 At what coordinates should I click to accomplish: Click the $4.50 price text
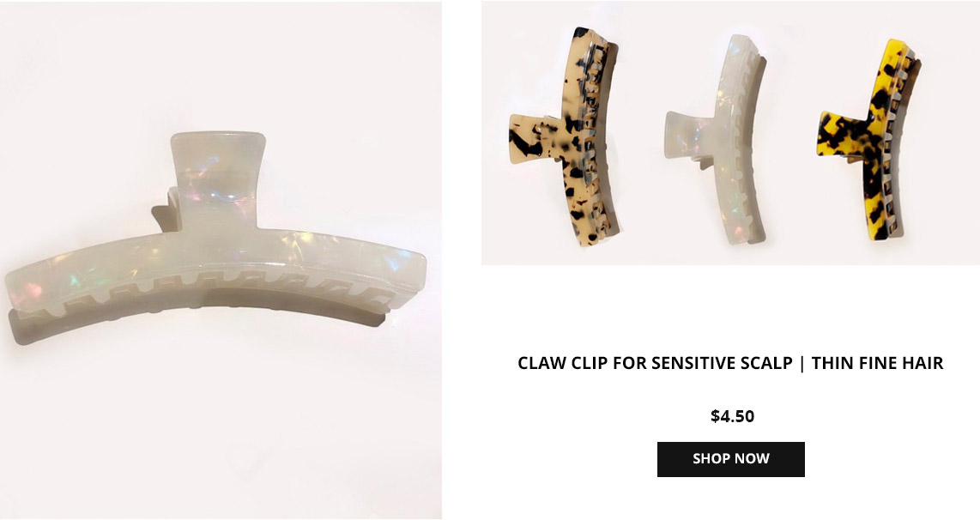[x=732, y=416]
